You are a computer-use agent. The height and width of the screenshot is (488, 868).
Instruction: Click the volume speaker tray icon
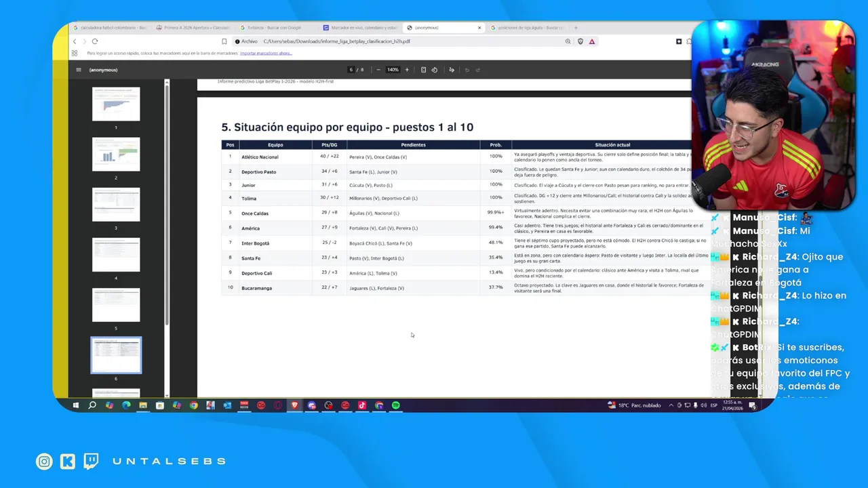[703, 405]
